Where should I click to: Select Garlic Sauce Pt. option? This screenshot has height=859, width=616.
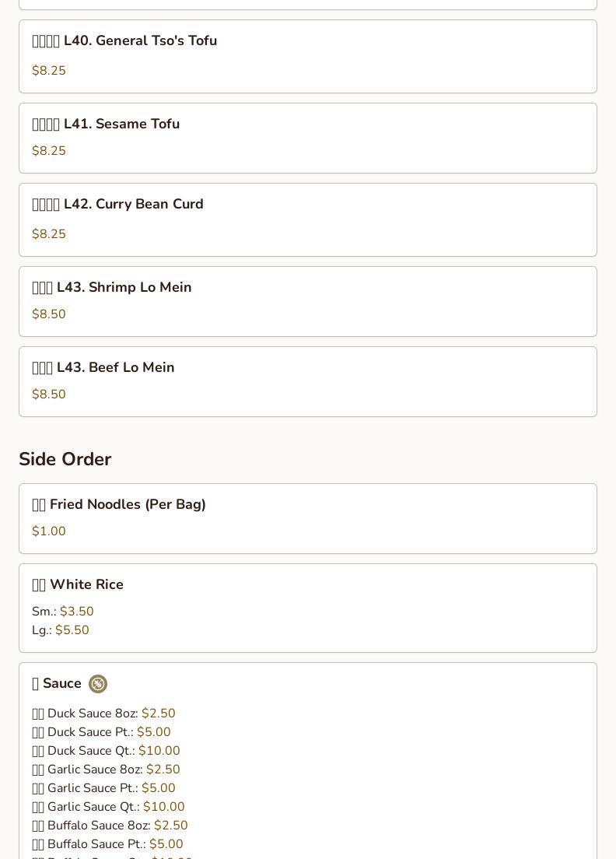pyautogui.click(x=103, y=787)
